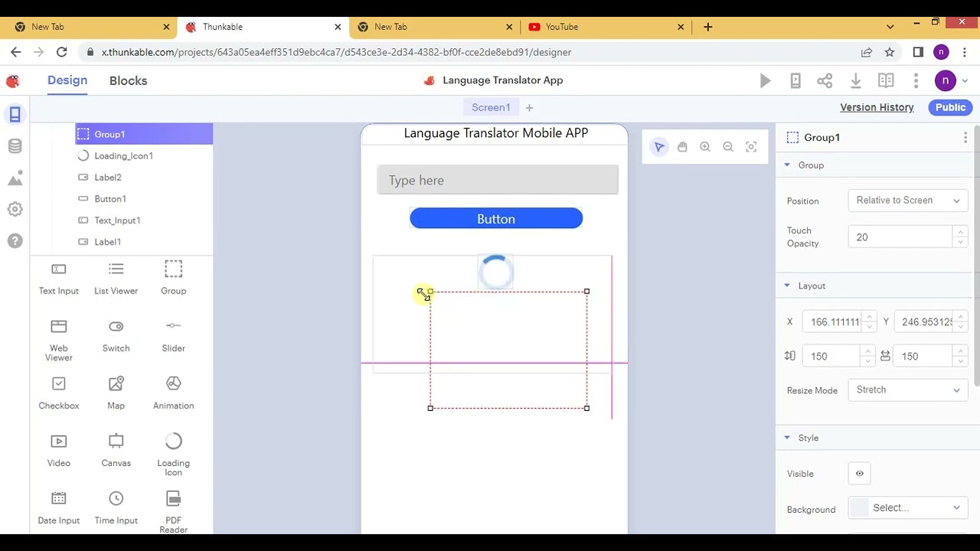Click the Touch Opacity value field
The width and height of the screenshot is (980, 551).
point(900,237)
